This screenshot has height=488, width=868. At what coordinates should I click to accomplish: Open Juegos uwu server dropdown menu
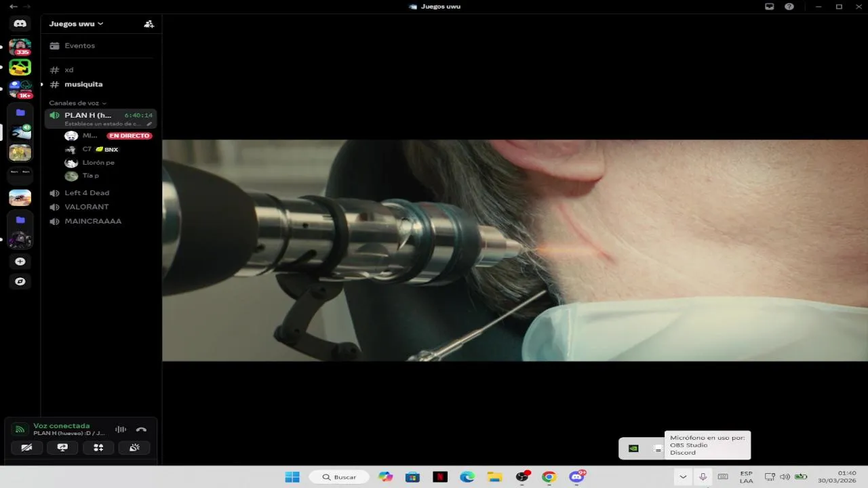76,24
